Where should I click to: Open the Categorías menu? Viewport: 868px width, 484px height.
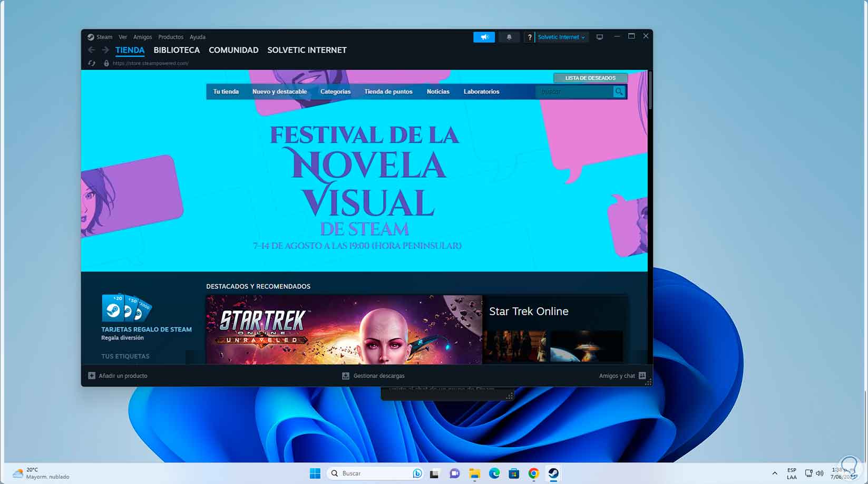pyautogui.click(x=335, y=92)
